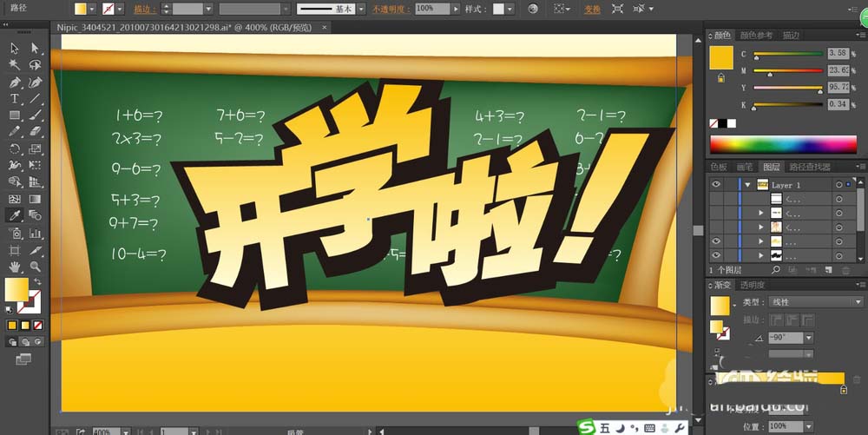Activate the Zoom magnifier tool
The image size is (868, 435).
35,267
